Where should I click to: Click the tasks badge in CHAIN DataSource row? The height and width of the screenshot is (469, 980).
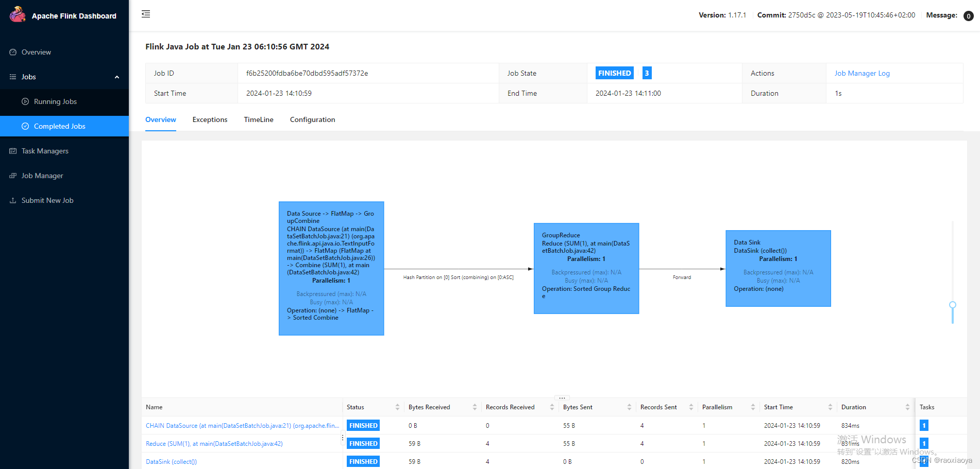pyautogui.click(x=924, y=426)
